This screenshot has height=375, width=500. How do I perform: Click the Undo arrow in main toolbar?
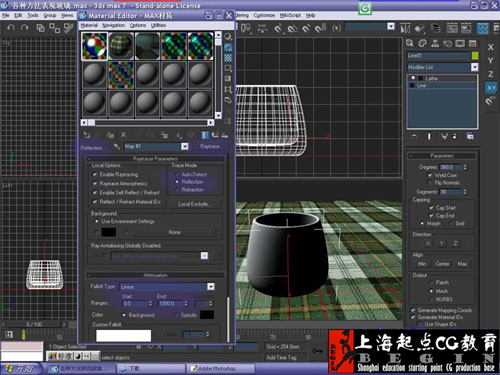click(x=11, y=28)
